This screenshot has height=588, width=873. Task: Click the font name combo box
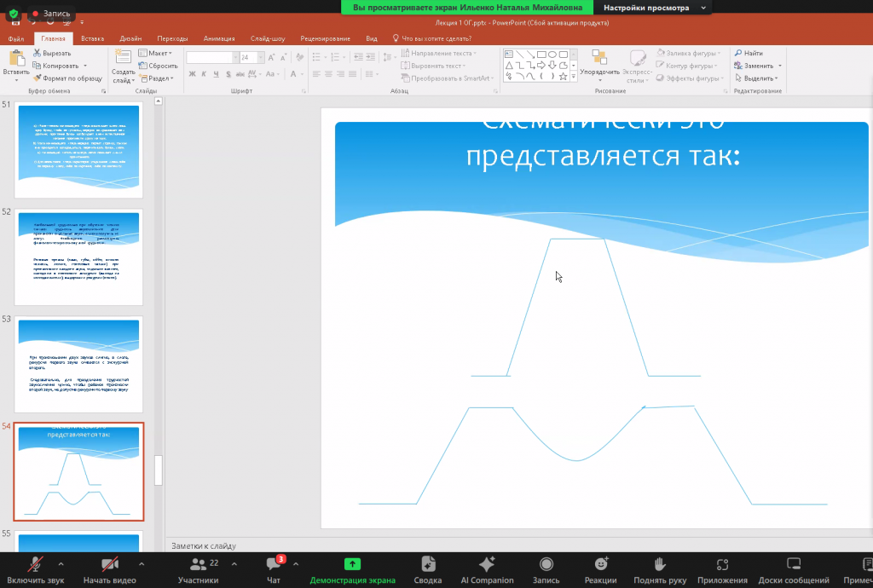point(212,57)
